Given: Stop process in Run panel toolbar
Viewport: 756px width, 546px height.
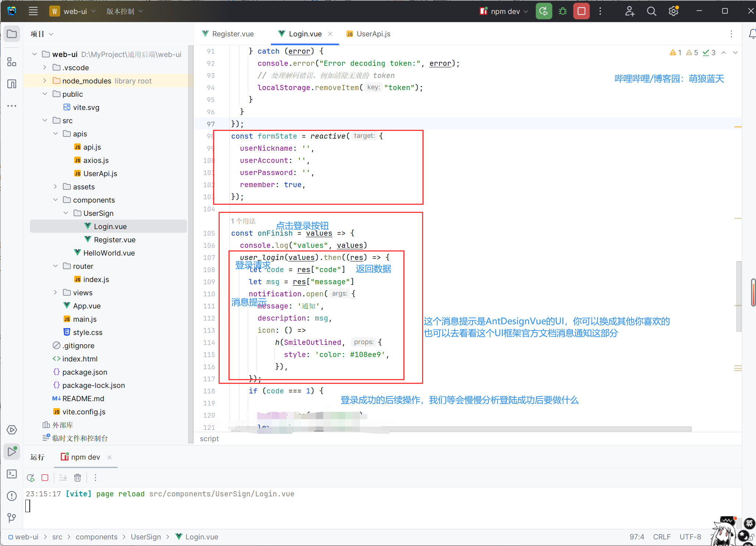Looking at the screenshot, I should (45, 478).
